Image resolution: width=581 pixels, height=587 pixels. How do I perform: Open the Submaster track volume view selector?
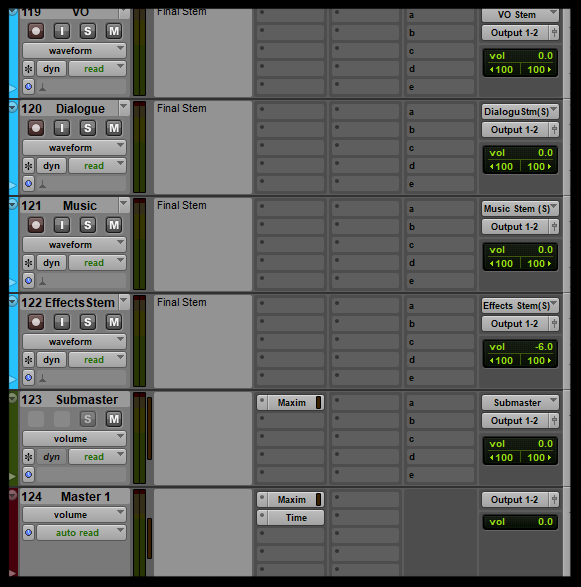tap(74, 439)
